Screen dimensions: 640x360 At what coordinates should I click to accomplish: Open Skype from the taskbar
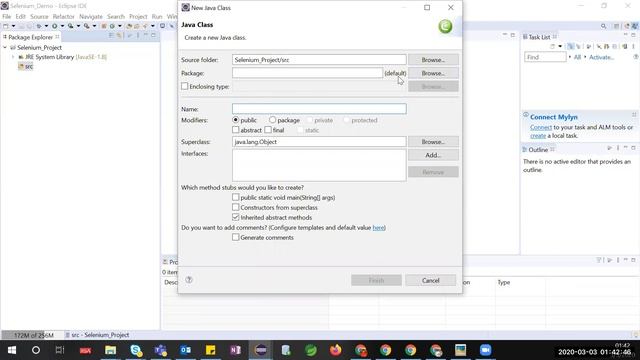pyautogui.click(x=136, y=350)
